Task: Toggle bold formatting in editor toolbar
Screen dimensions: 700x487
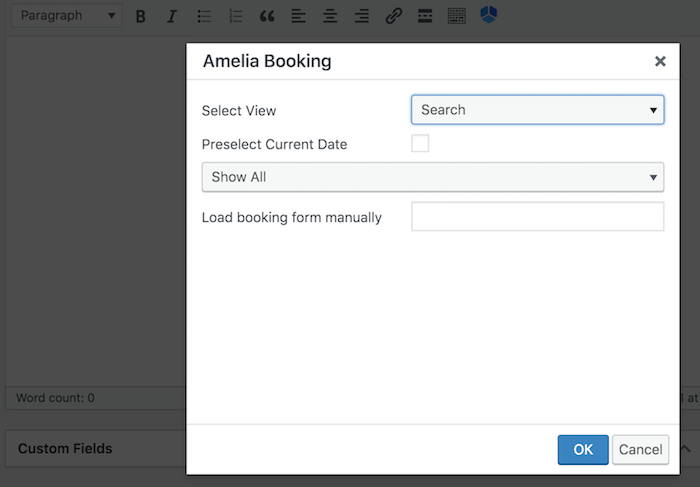Action: (141, 16)
